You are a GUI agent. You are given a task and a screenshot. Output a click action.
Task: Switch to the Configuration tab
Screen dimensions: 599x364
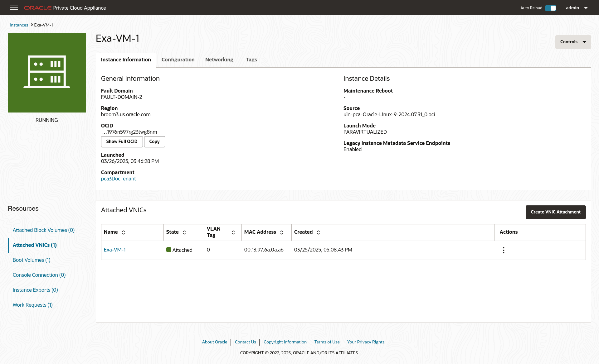coord(178,60)
